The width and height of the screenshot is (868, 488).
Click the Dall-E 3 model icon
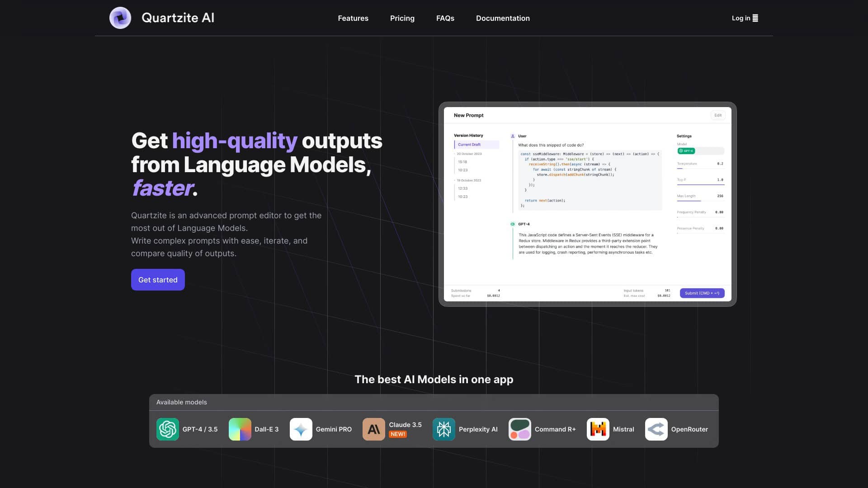[x=240, y=429]
